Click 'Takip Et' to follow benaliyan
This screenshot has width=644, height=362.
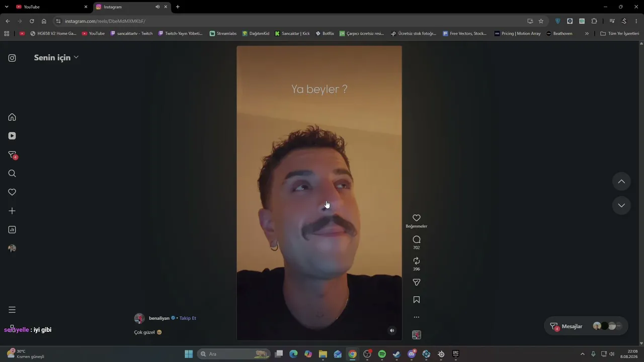coord(188,318)
